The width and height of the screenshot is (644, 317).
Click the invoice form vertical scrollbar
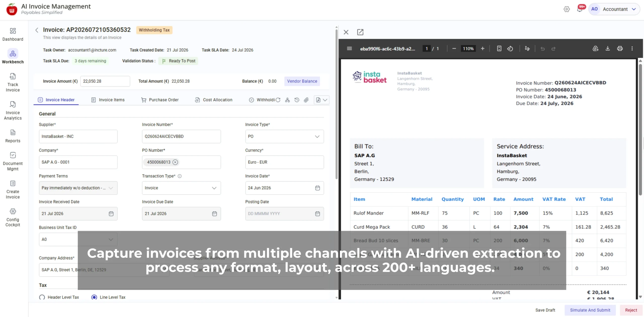336,104
